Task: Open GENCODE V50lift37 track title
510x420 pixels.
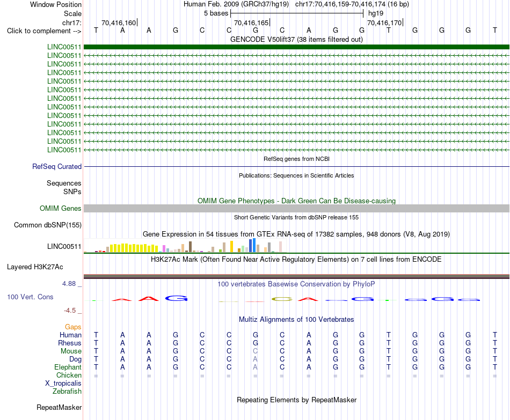Action: click(x=296, y=39)
